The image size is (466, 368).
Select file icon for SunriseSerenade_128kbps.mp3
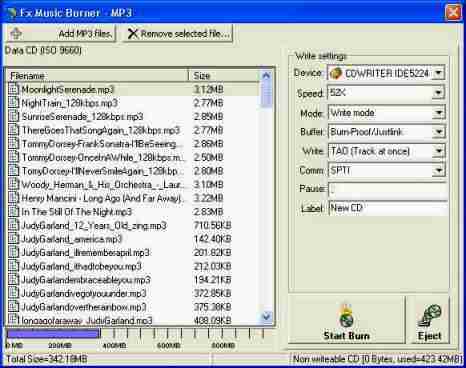[14, 116]
